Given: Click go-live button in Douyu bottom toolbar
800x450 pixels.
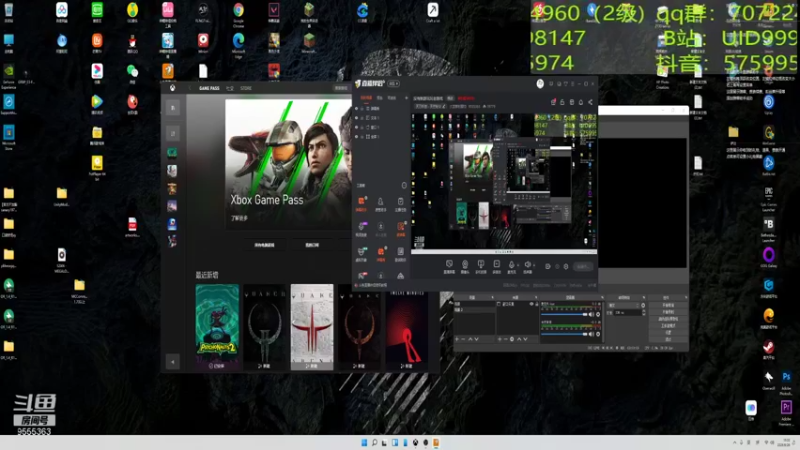Looking at the screenshot, I should (583, 266).
